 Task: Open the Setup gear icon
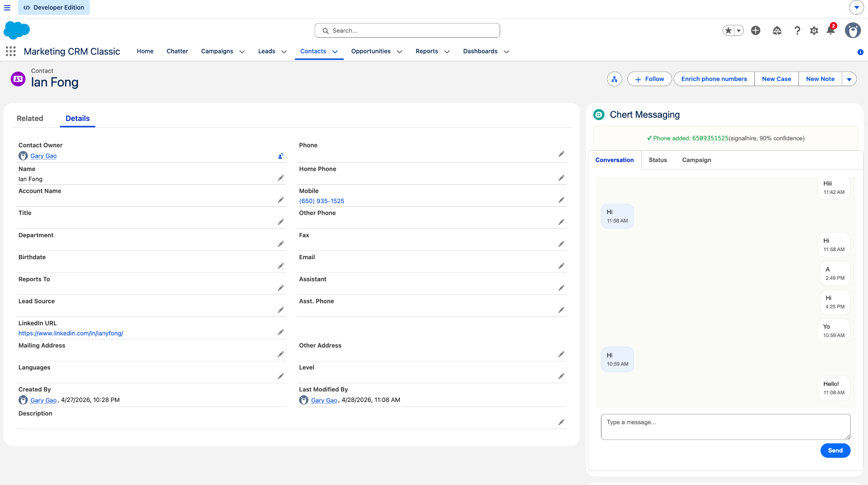pos(814,30)
